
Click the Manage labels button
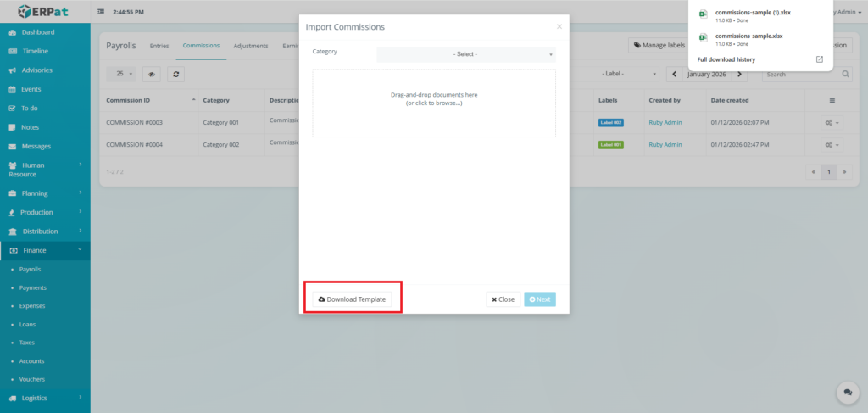tap(659, 46)
